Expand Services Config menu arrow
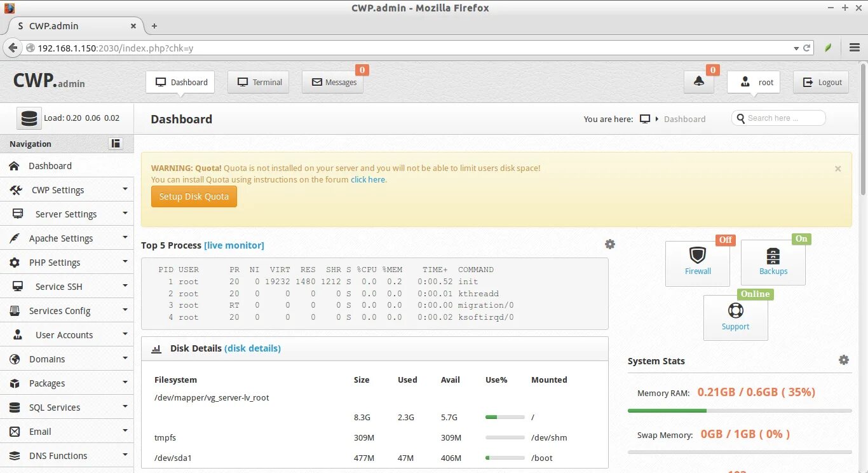 point(125,310)
